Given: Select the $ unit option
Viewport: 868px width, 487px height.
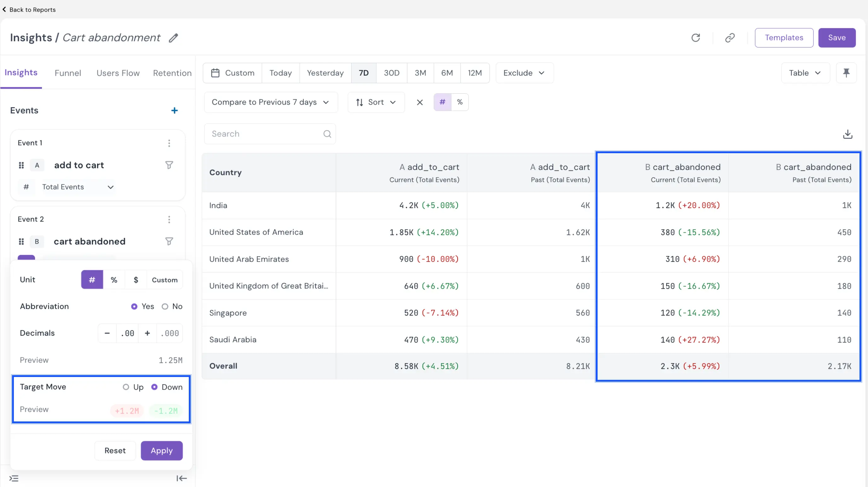Looking at the screenshot, I should [x=136, y=280].
